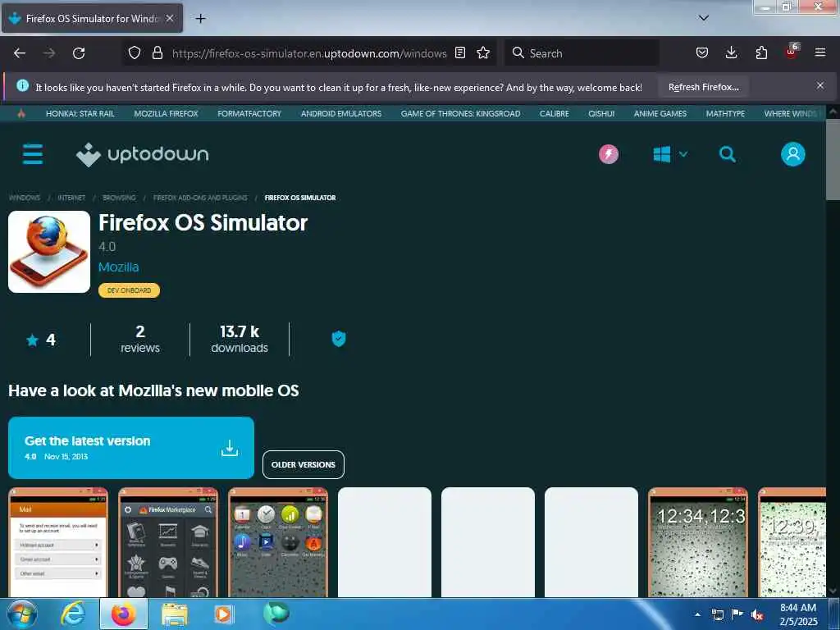Open File Explorer folder on taskbar
The width and height of the screenshot is (840, 630).
pyautogui.click(x=175, y=614)
